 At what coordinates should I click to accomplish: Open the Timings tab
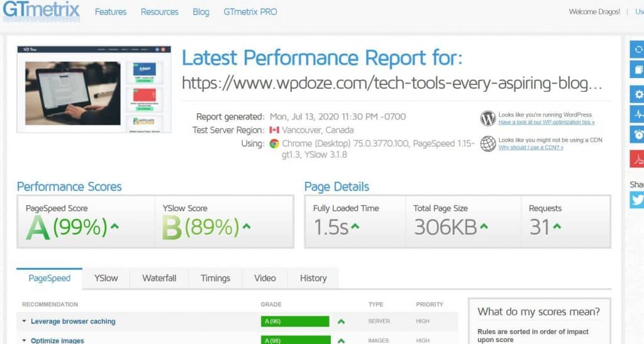(215, 279)
